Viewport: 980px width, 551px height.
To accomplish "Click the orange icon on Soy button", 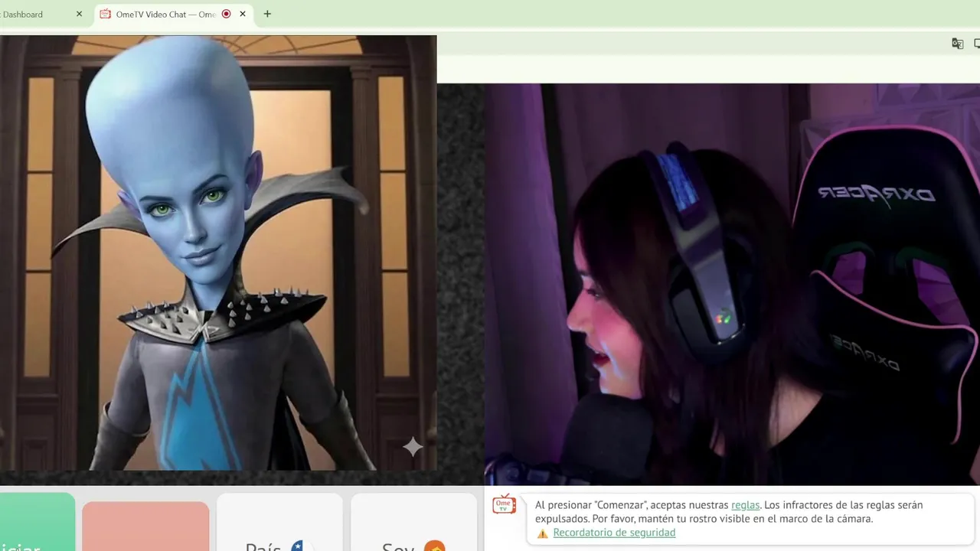I will click(434, 546).
